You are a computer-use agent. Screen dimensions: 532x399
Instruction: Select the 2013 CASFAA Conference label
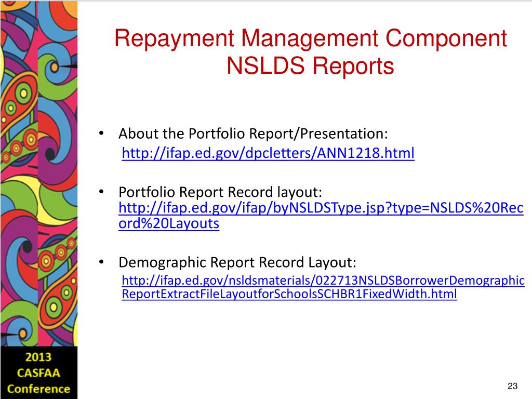pyautogui.click(x=38, y=373)
